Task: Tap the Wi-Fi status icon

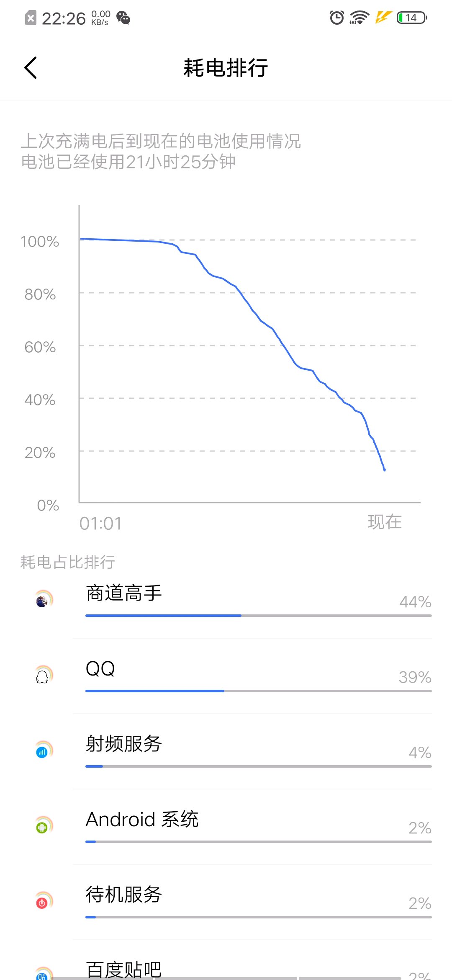Action: (359, 18)
